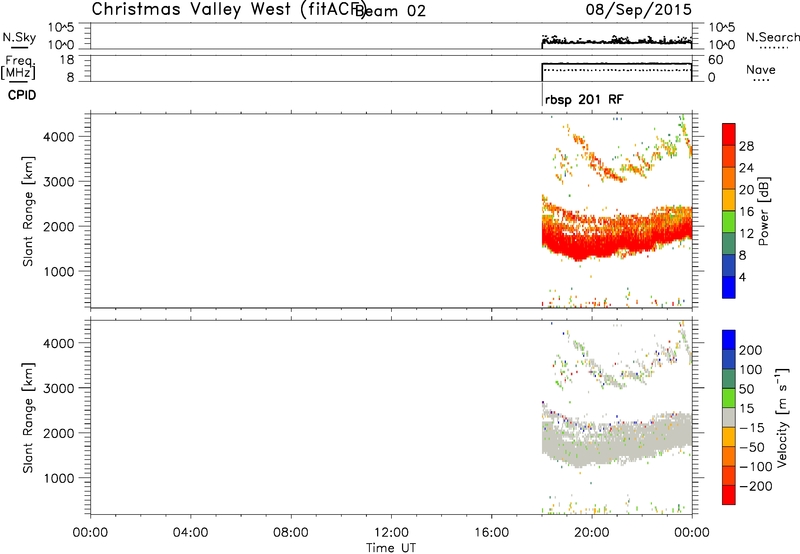The width and height of the screenshot is (800, 554).
Task: Click the CPID label
Action: pyautogui.click(x=22, y=95)
